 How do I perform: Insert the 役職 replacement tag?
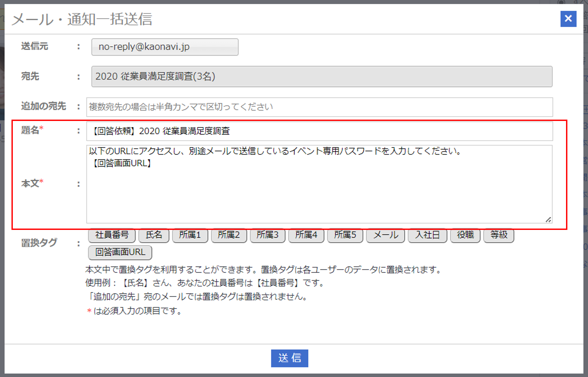465,235
